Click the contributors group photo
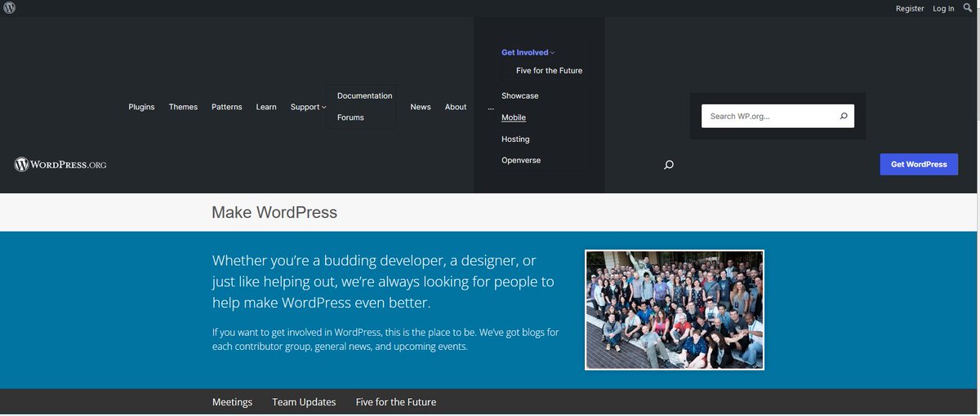This screenshot has width=980, height=416. point(675,310)
